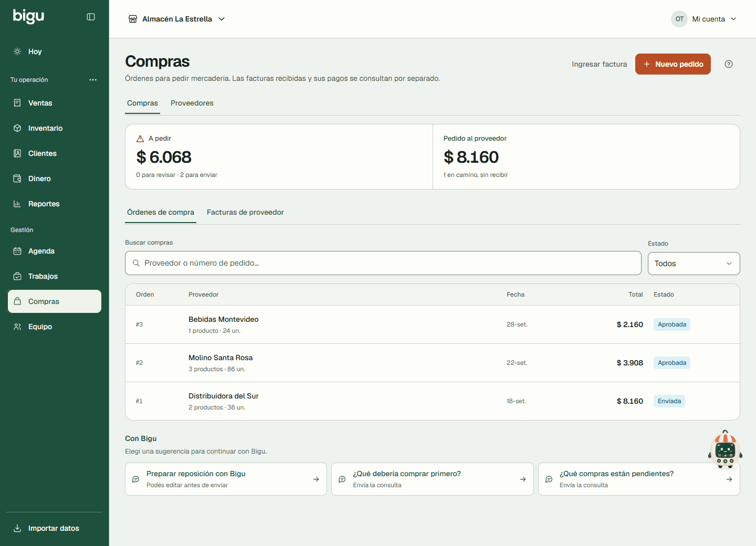
Task: Open order from Molino Santa Rosa
Action: pyautogui.click(x=433, y=363)
